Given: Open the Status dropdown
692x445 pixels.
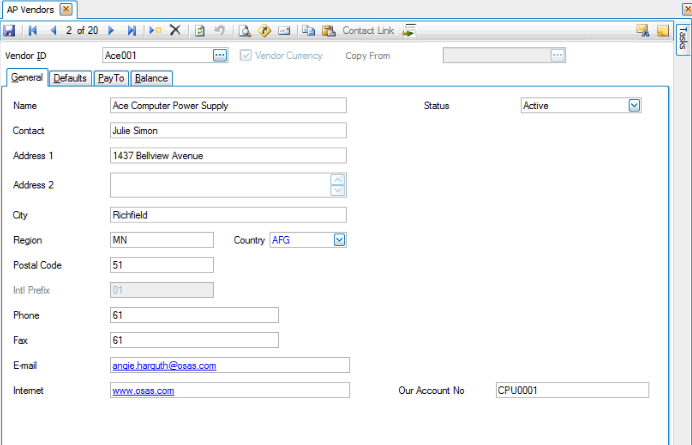Looking at the screenshot, I should [634, 105].
